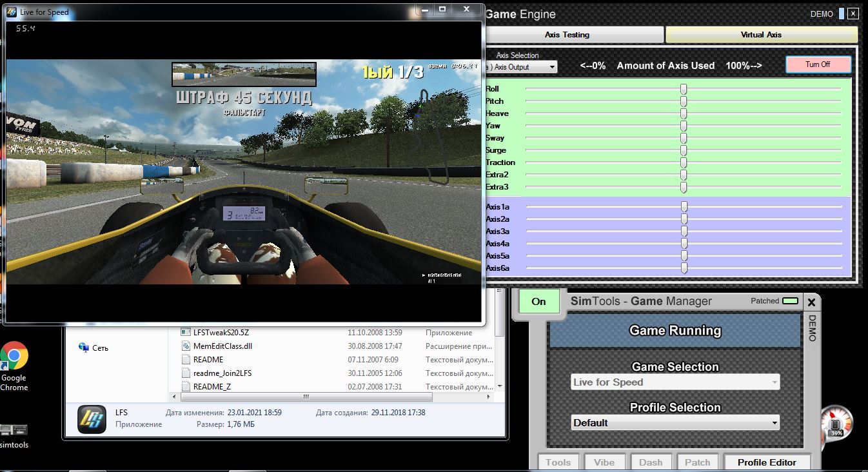Open the Profile Selection Default dropdown
The width and height of the screenshot is (868, 472).
(x=675, y=423)
